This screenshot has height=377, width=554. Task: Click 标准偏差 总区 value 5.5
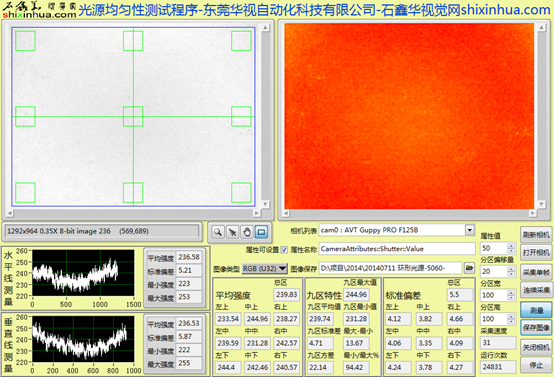pyautogui.click(x=460, y=294)
